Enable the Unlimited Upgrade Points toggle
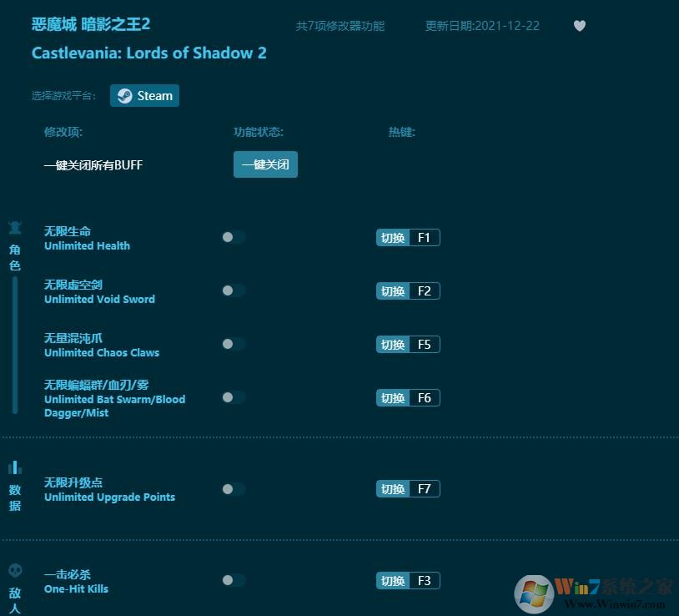This screenshot has width=679, height=616. tap(233, 489)
